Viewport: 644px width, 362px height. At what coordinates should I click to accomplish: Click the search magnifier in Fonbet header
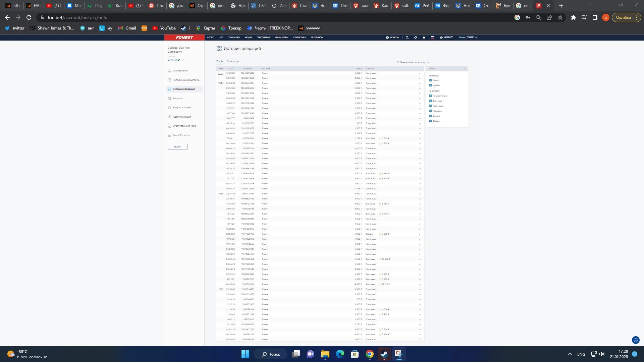tap(407, 38)
